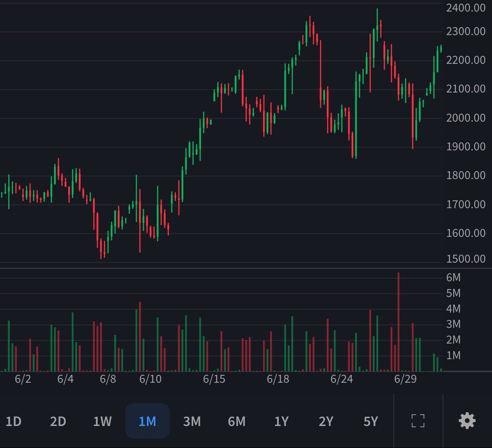Click the 2100.00 price axis label
492x448 pixels.
click(x=465, y=89)
